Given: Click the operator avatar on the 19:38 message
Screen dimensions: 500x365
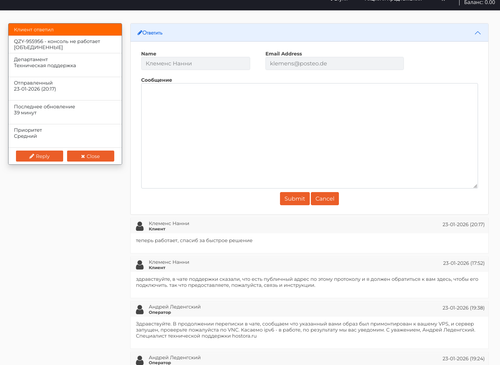Looking at the screenshot, I should (140, 309).
